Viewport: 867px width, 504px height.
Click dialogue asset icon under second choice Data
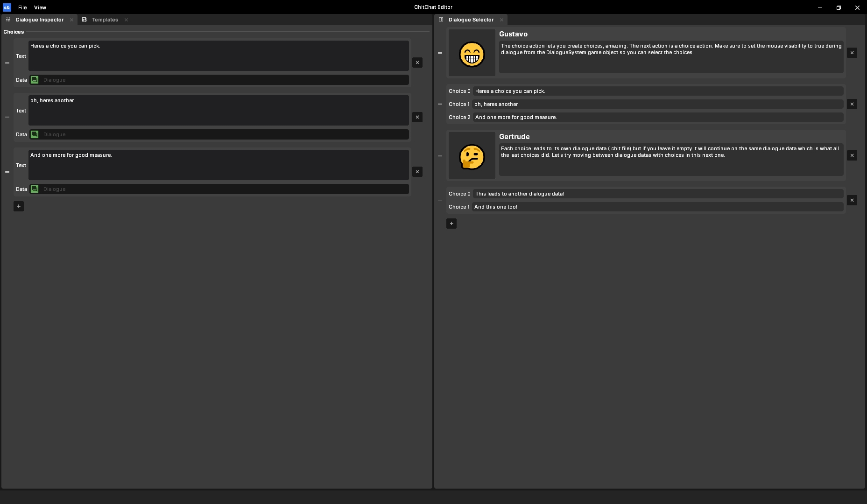coord(35,134)
